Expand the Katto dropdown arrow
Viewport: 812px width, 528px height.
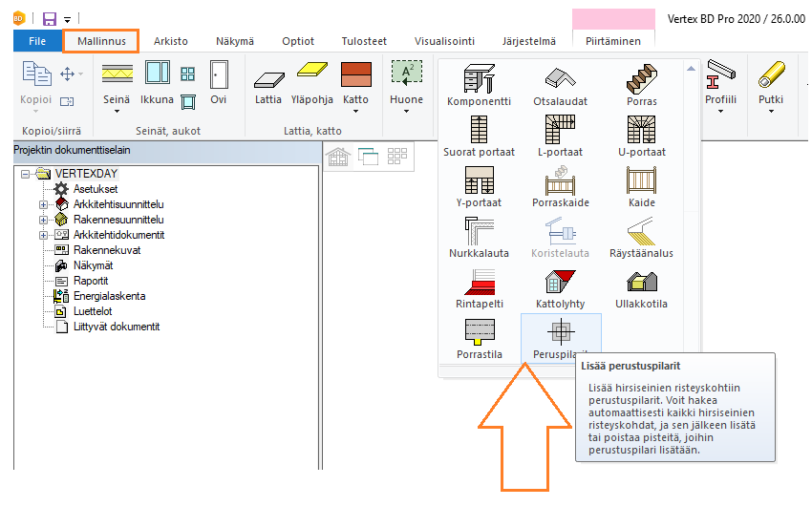tap(355, 112)
